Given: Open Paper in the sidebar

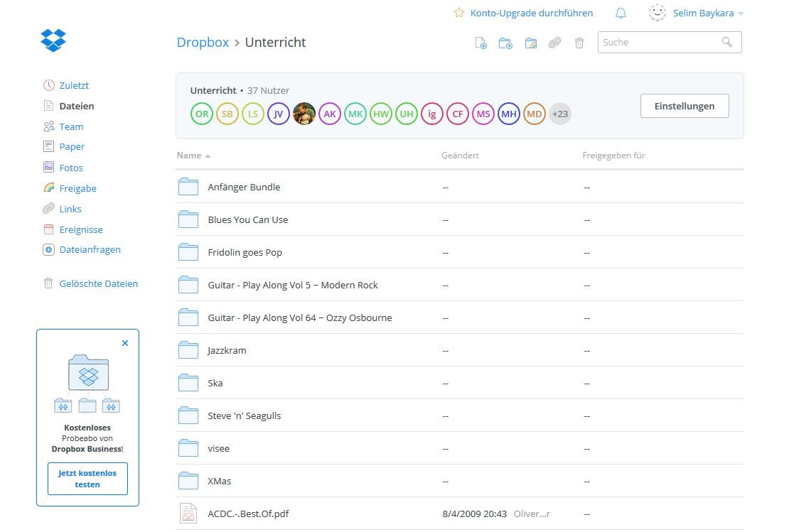Looking at the screenshot, I should pyautogui.click(x=72, y=147).
